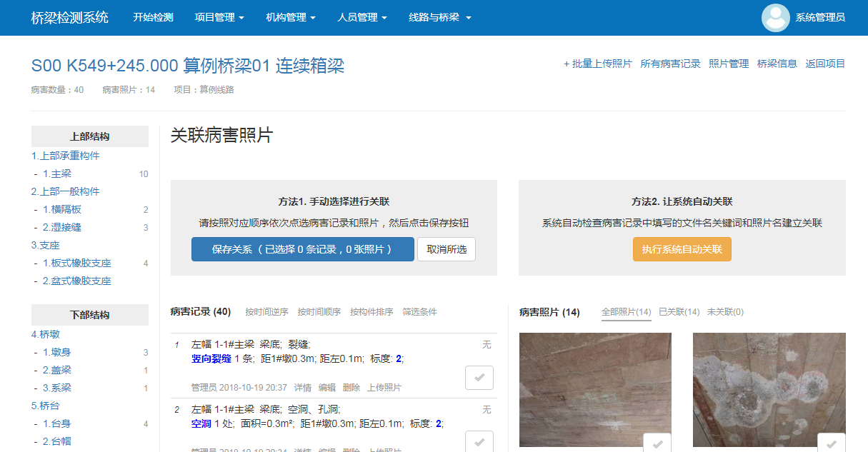868x452 pixels.
Task: Open the 人员管理 dropdown menu
Action: click(x=361, y=18)
